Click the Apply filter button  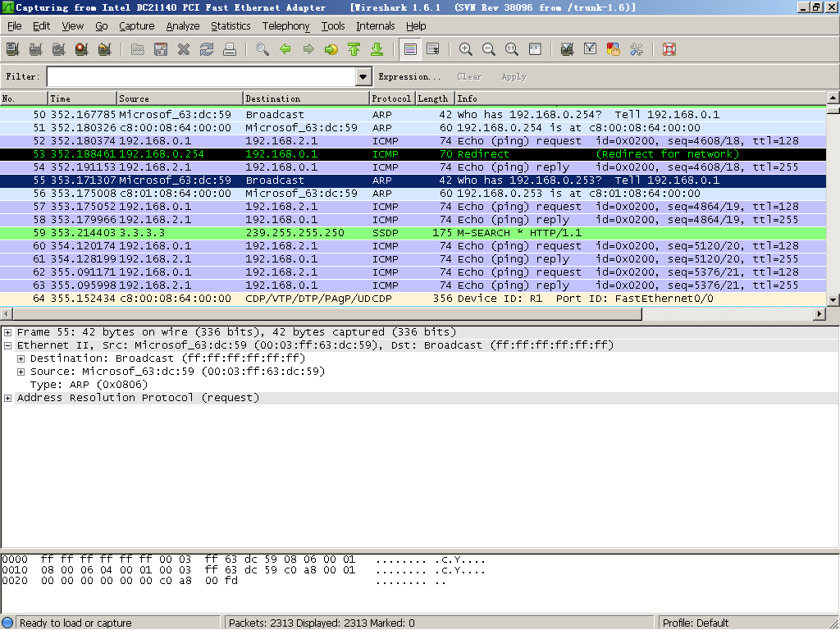click(x=514, y=76)
